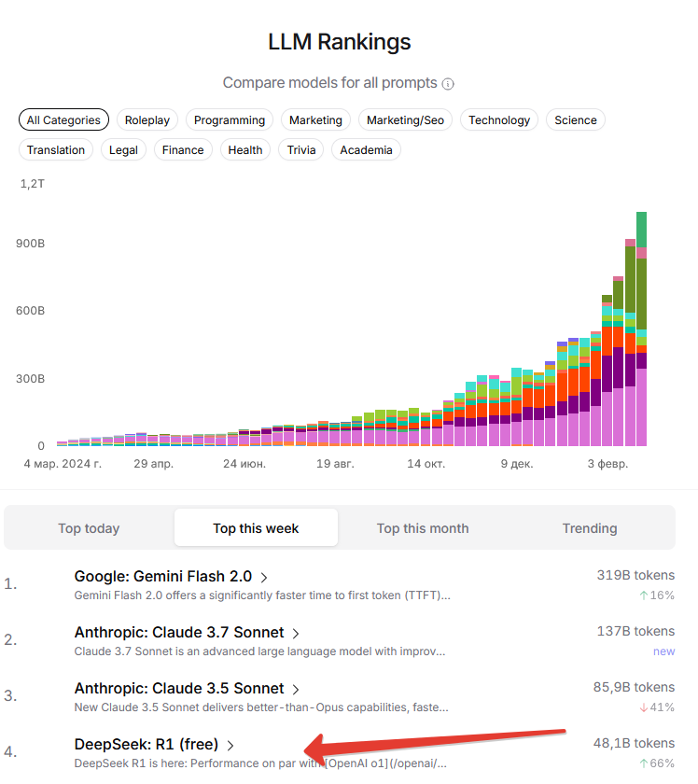Select the Marketing category filter
698x784 pixels.
[315, 120]
